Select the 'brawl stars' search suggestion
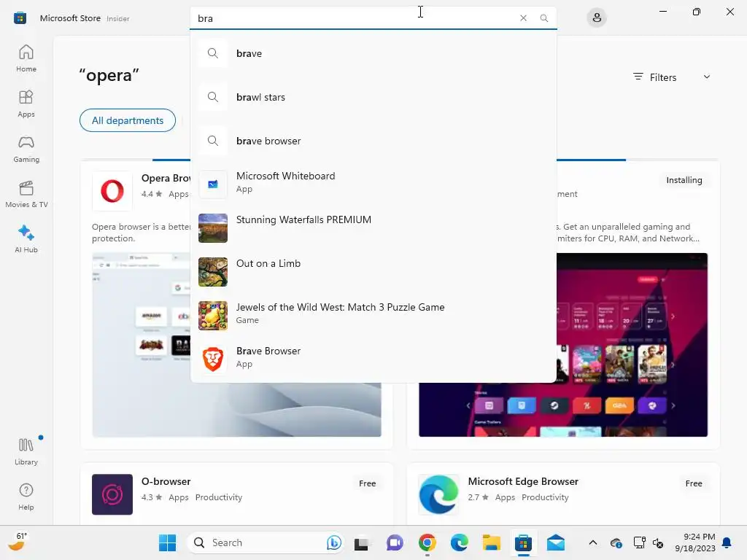 (373, 97)
